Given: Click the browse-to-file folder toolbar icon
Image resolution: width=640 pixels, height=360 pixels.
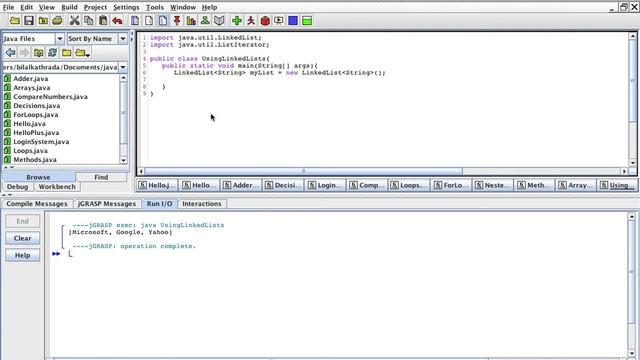Looking at the screenshot, I should point(43,20).
